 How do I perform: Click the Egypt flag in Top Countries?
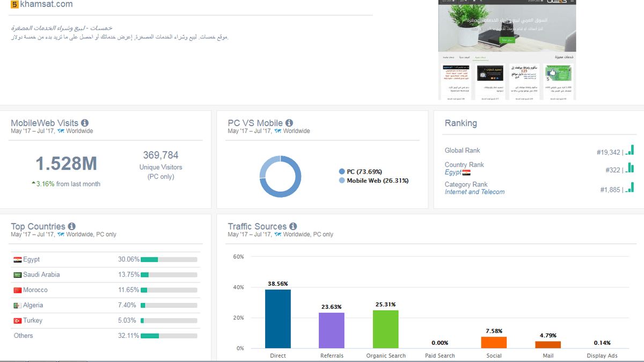18,260
